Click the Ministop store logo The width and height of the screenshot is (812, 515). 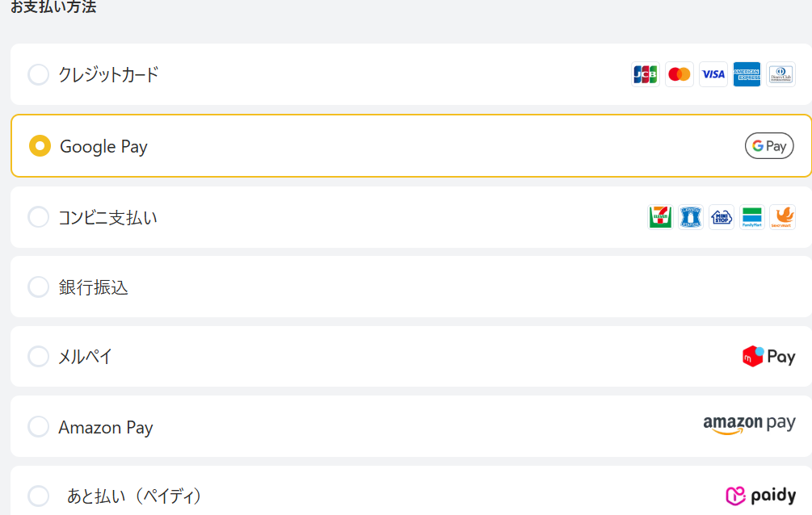722,217
